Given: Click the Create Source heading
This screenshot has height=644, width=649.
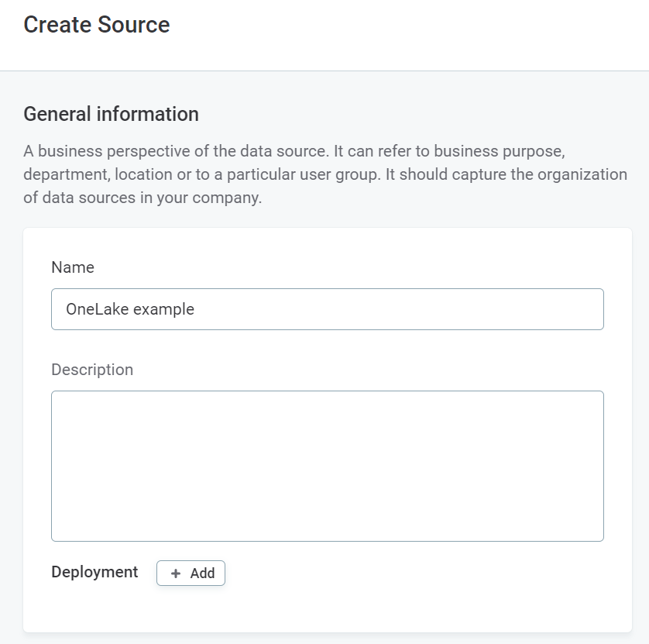Looking at the screenshot, I should coord(98,25).
